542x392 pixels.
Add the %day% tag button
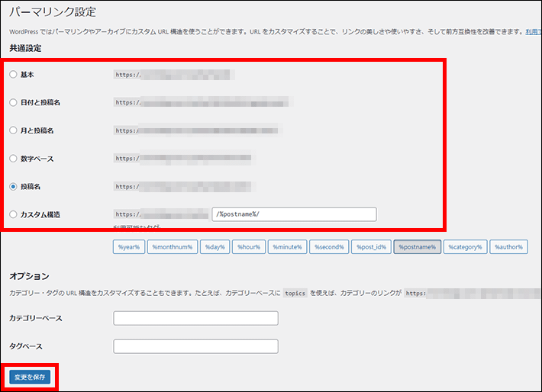(215, 247)
